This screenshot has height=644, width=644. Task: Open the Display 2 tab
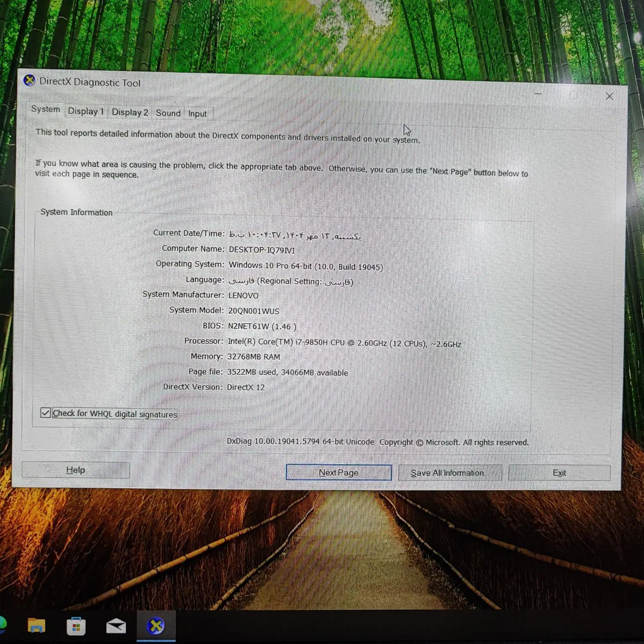(130, 112)
